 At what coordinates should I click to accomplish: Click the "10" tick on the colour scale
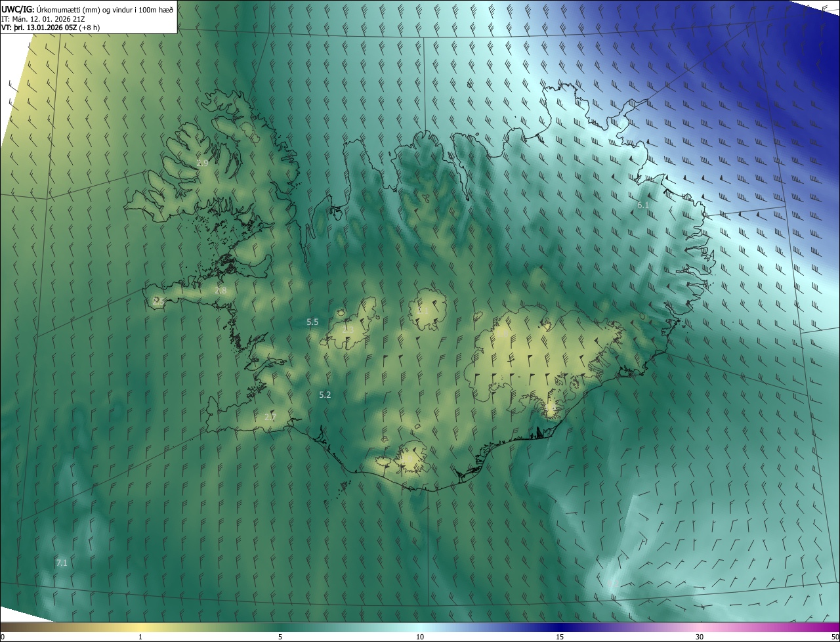pos(420,637)
